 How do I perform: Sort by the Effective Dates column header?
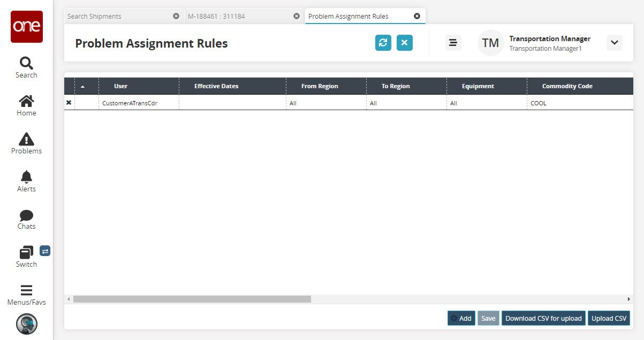point(232,86)
